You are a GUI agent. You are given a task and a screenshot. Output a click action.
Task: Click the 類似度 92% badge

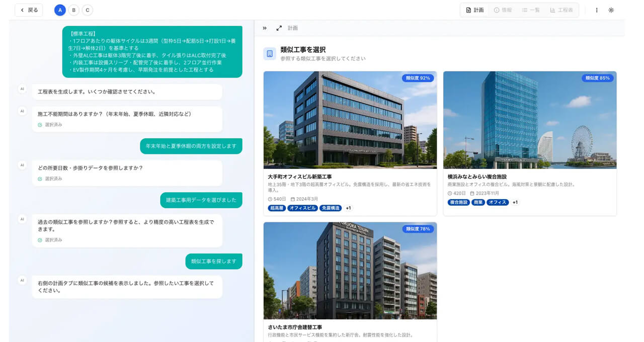419,78
